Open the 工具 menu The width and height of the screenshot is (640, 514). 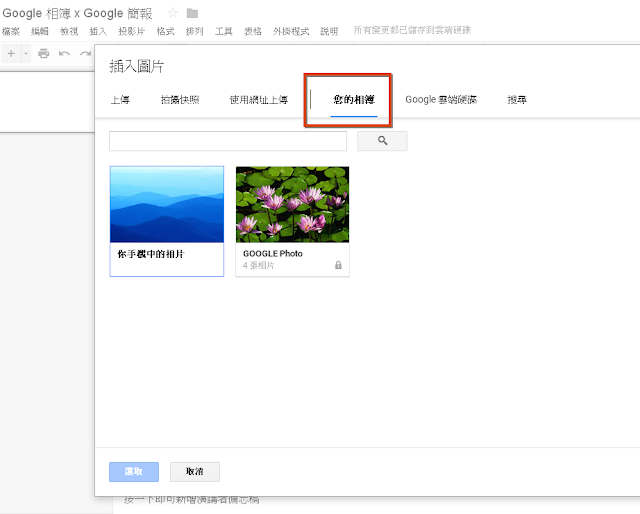[224, 31]
